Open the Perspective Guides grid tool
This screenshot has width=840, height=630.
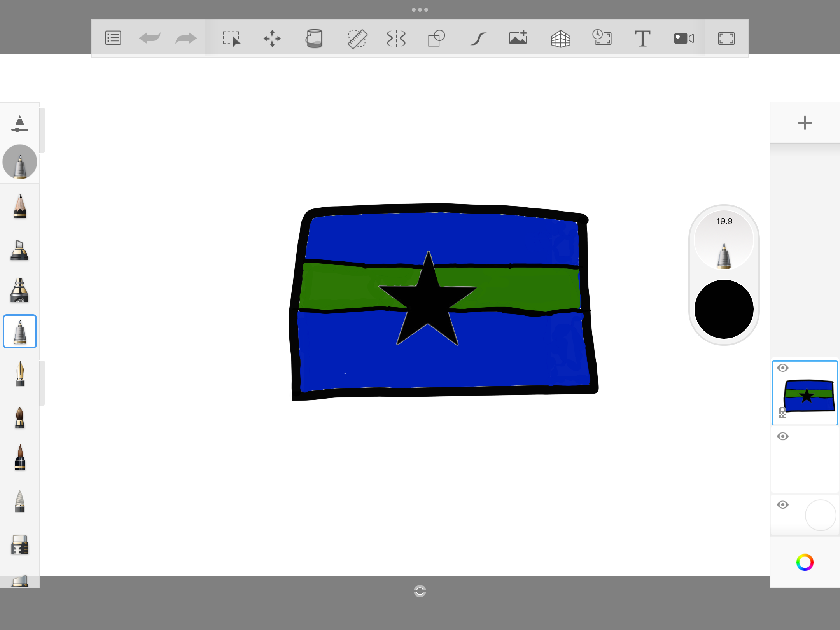pos(560,38)
